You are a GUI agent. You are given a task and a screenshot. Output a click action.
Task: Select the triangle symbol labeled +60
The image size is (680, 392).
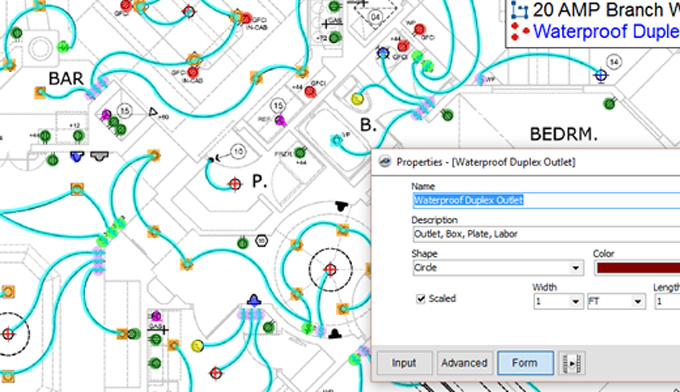tap(153, 113)
